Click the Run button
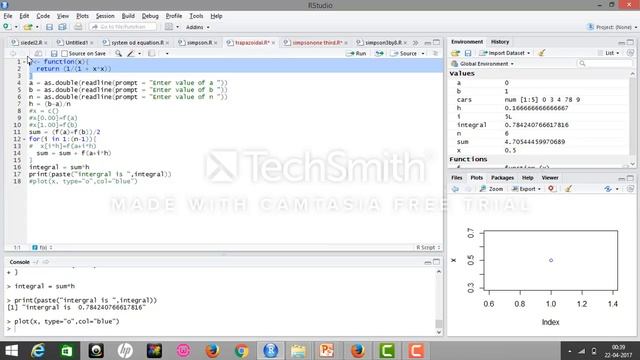This screenshot has height=360, width=640. point(356,53)
